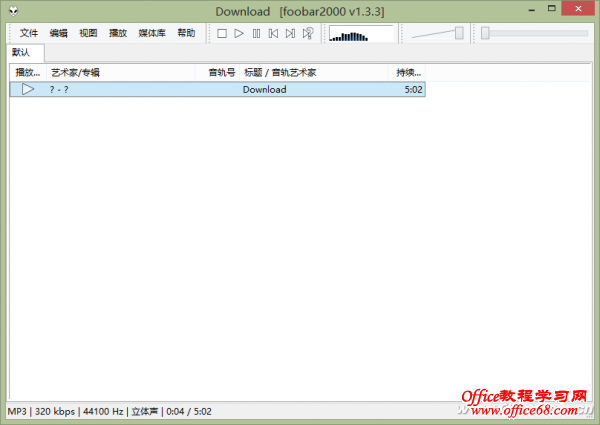Viewport: 600px width, 425px height.
Task: Sort by 艺术家/专辑 column header
Action: point(121,72)
